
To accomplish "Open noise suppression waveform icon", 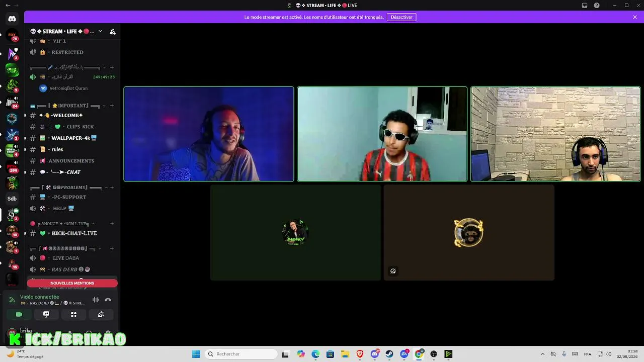I will (96, 300).
